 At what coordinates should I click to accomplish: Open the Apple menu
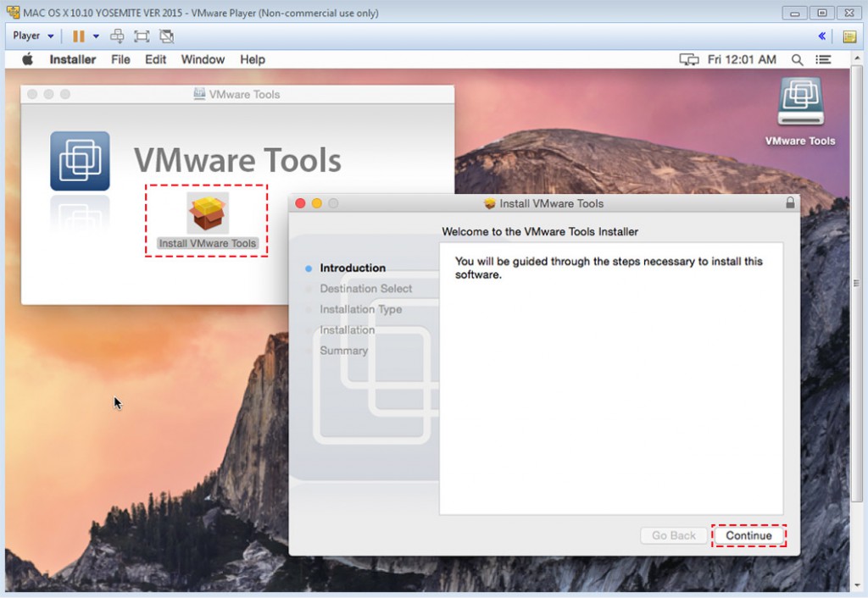coord(27,59)
